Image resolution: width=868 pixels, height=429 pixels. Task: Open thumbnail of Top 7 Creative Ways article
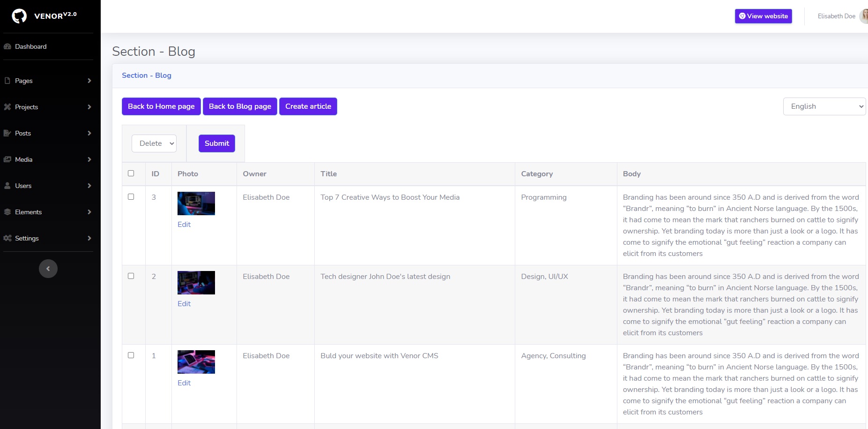click(x=196, y=203)
